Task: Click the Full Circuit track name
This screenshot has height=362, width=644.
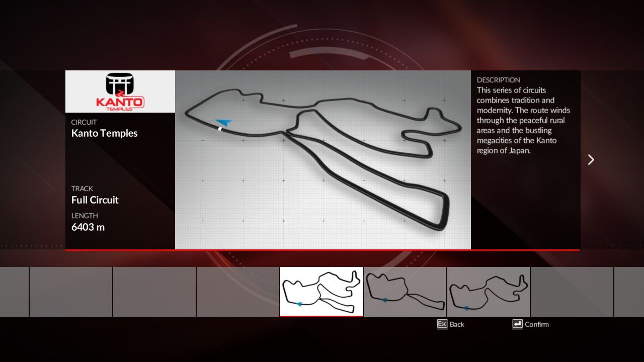Action: [95, 200]
